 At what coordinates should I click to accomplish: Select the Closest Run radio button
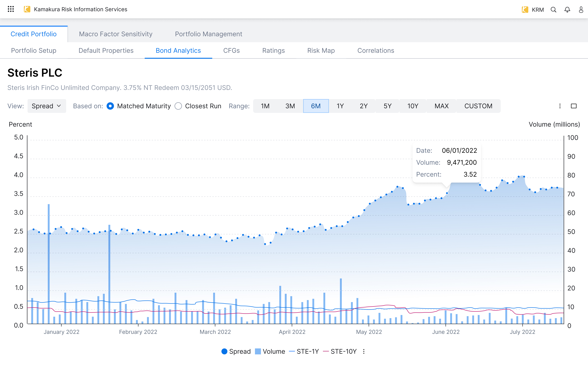pyautogui.click(x=178, y=106)
